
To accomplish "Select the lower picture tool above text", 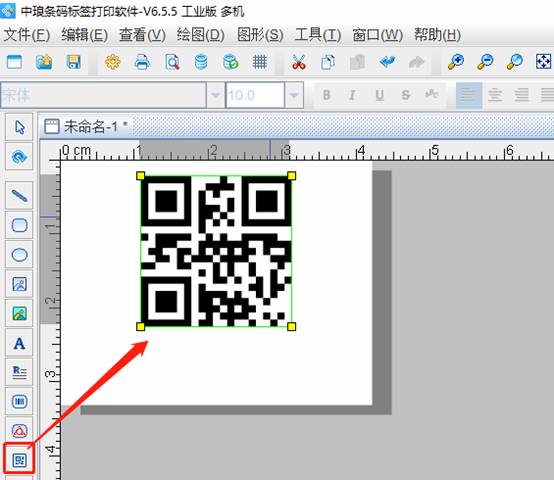I will click(19, 313).
